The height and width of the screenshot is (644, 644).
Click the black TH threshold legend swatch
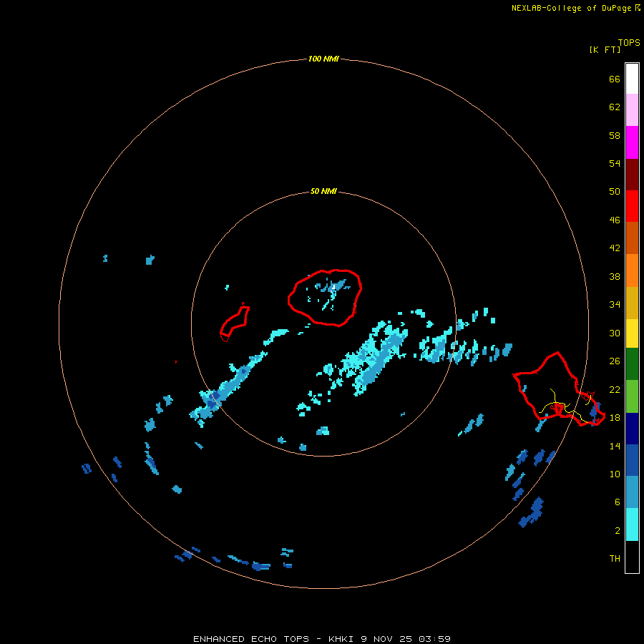click(632, 557)
